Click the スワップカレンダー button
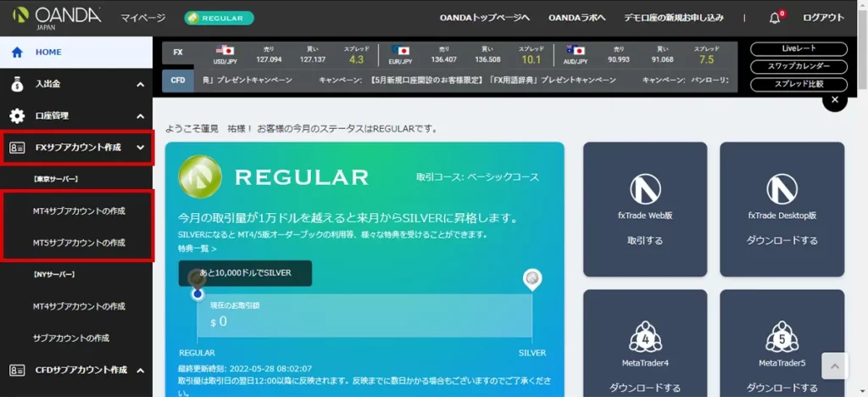Viewport: 868px width, 397px height. pos(798,66)
